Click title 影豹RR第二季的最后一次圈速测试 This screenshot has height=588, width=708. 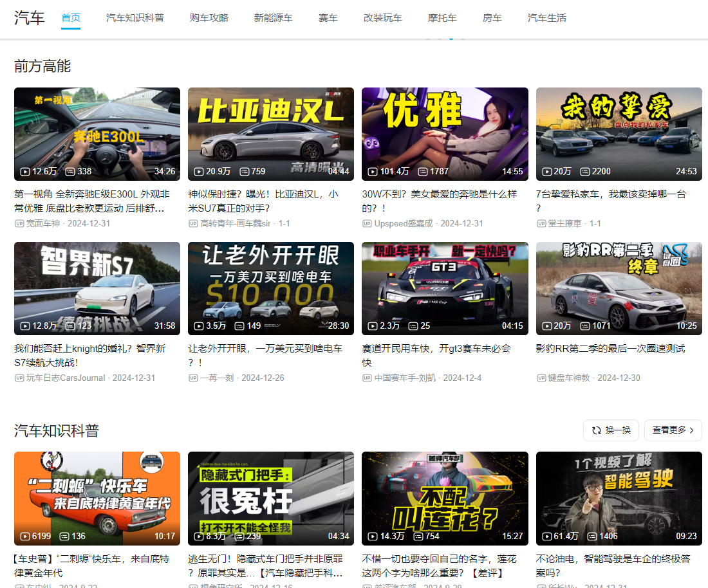point(610,349)
